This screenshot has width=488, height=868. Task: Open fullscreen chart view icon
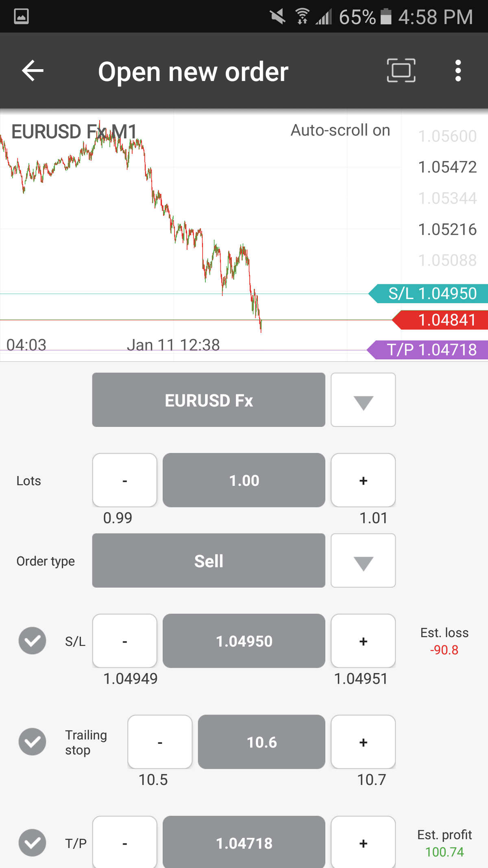click(401, 71)
